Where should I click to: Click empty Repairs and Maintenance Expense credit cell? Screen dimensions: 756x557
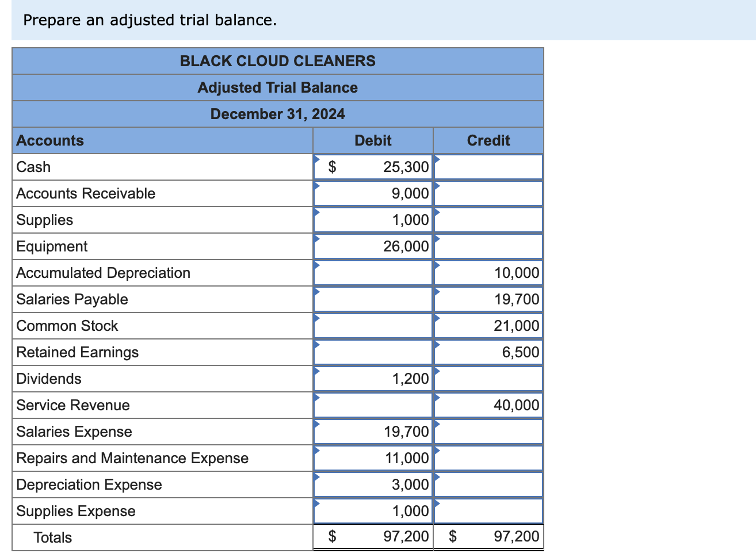coord(488,458)
